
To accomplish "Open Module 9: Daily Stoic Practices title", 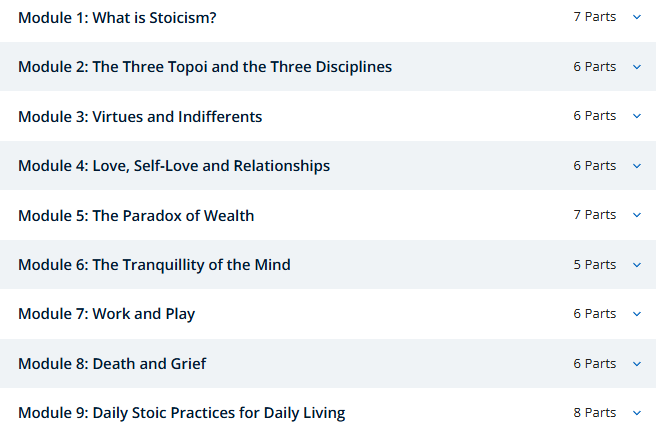I will [181, 413].
